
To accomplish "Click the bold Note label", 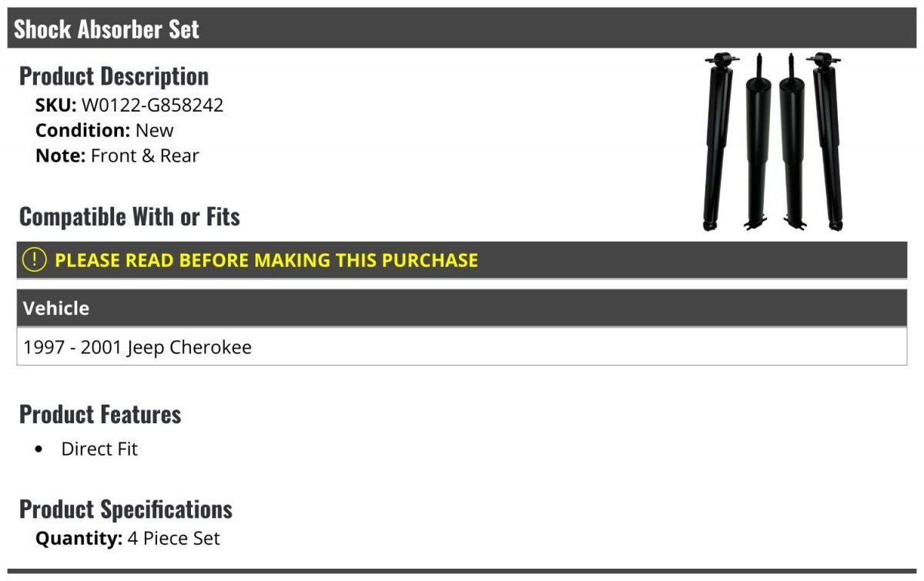I will click(x=59, y=155).
